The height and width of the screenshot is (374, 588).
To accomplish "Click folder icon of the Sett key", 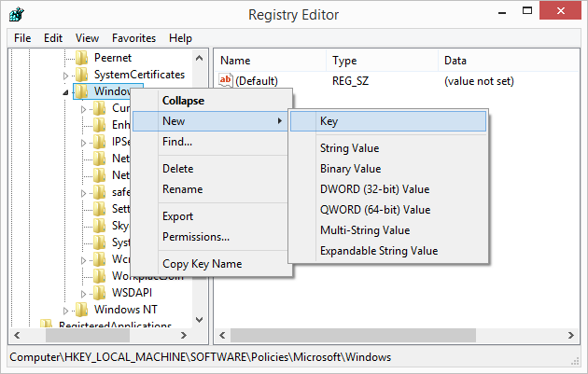I will [x=99, y=209].
